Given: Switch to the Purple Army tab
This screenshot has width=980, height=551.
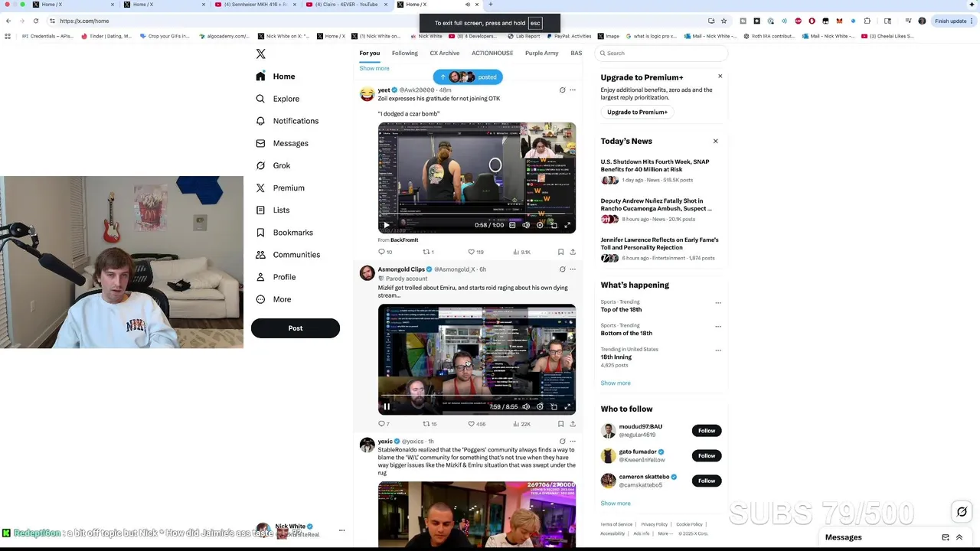Looking at the screenshot, I should click(x=542, y=53).
